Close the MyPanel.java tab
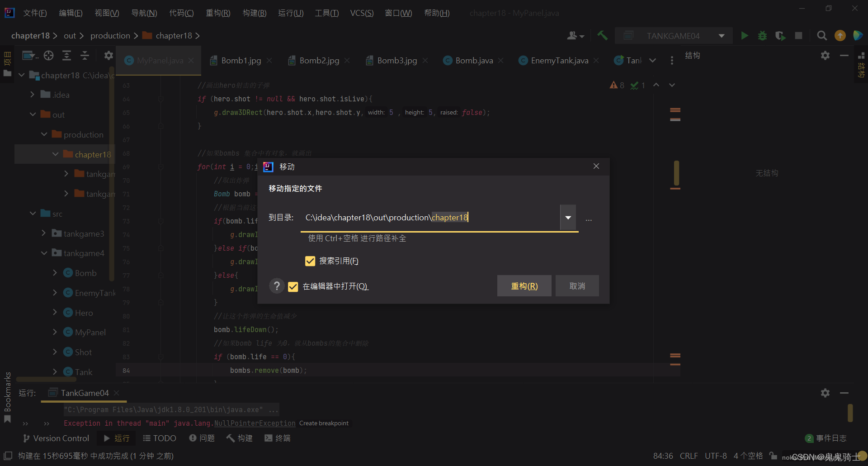Viewport: 868px width, 466px height. click(191, 60)
